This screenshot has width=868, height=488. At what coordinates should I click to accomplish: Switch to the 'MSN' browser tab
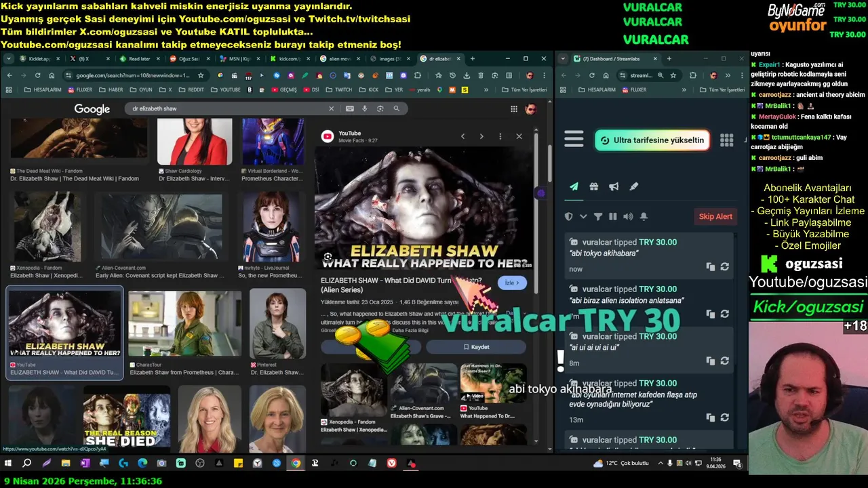[240, 59]
